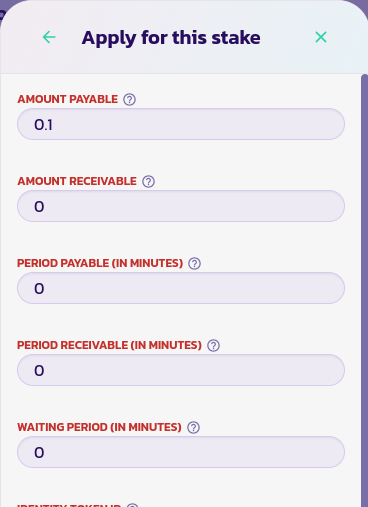
Task: Focus the Waiting Period input field
Action: pyautogui.click(x=181, y=452)
